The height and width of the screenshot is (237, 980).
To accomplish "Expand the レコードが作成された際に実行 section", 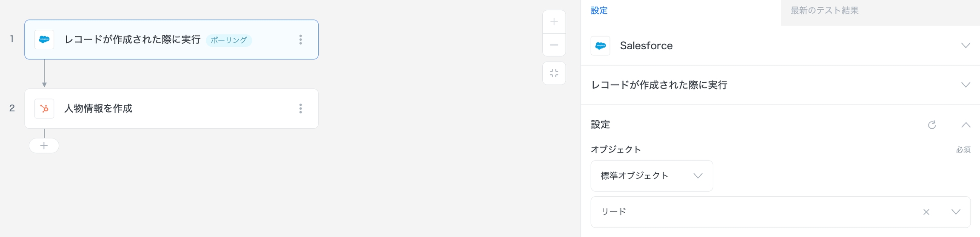I will pyautogui.click(x=966, y=85).
